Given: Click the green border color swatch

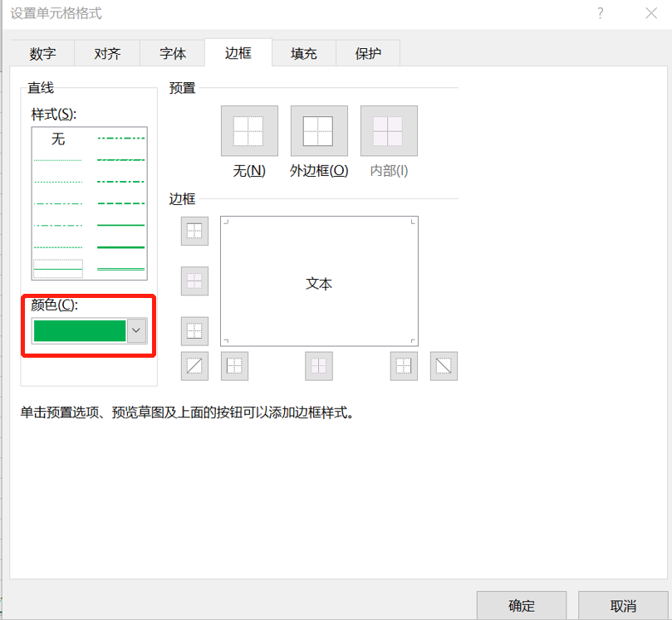Looking at the screenshot, I should [x=80, y=330].
